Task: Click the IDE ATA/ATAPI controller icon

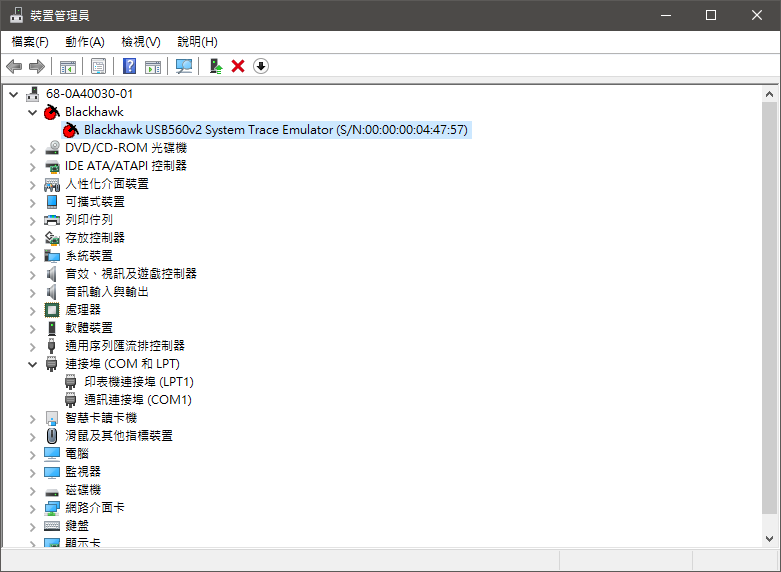Action: pos(52,166)
